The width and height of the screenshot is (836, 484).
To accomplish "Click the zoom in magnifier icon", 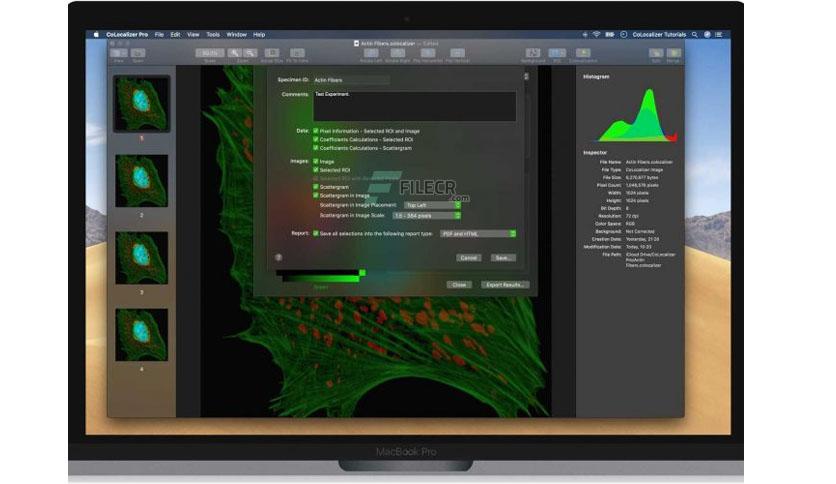I will coord(235,53).
